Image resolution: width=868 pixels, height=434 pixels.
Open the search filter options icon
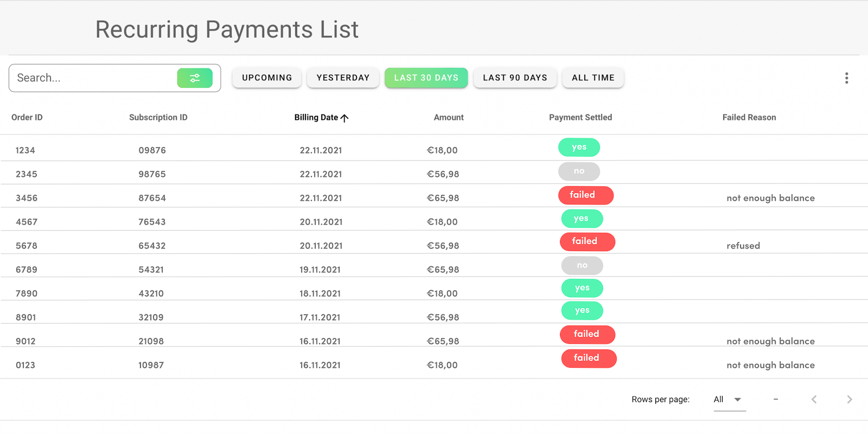[195, 78]
